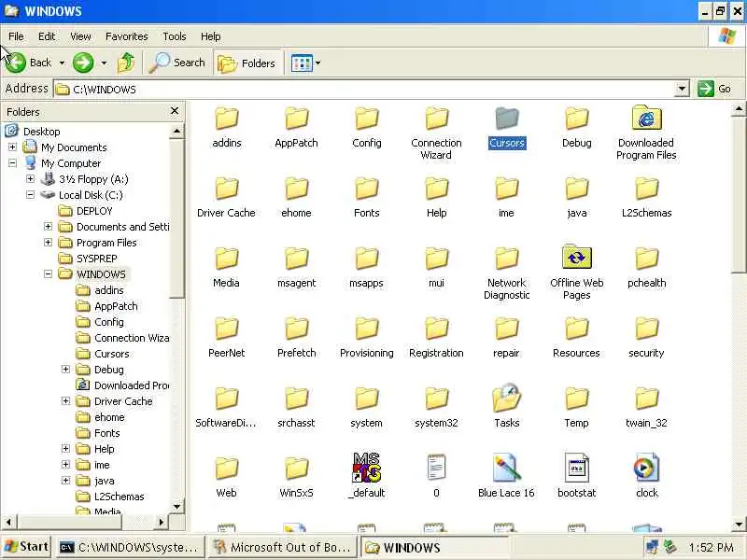
Task: Open the Favorites menu
Action: (x=127, y=36)
